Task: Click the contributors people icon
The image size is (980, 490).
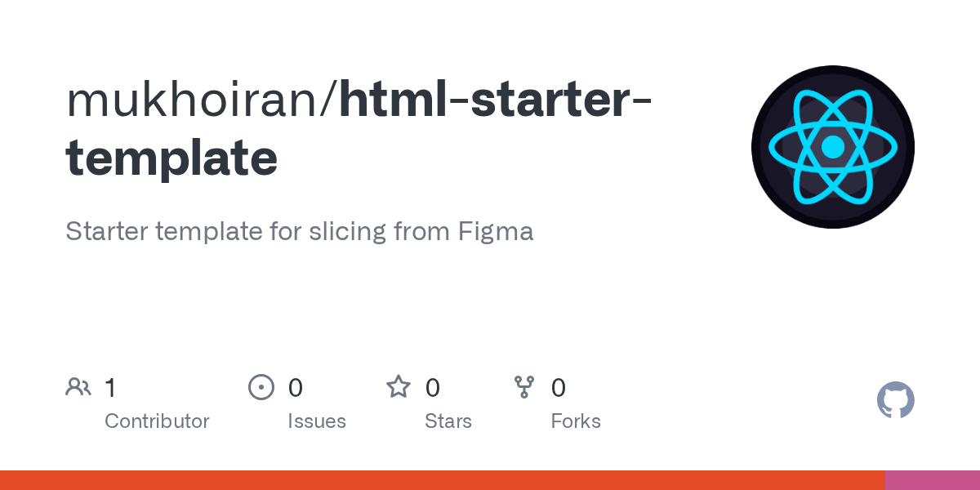Action: coord(78,387)
